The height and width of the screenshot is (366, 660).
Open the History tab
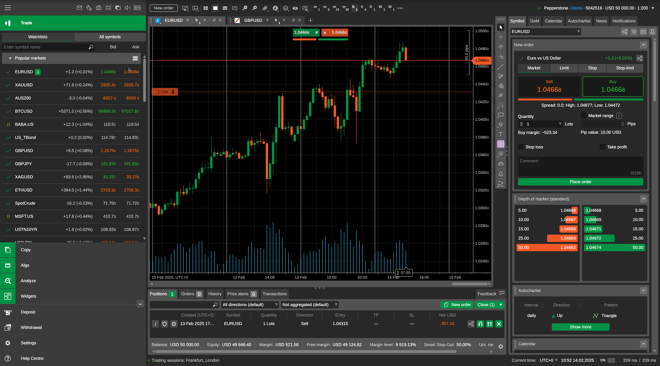(214, 294)
